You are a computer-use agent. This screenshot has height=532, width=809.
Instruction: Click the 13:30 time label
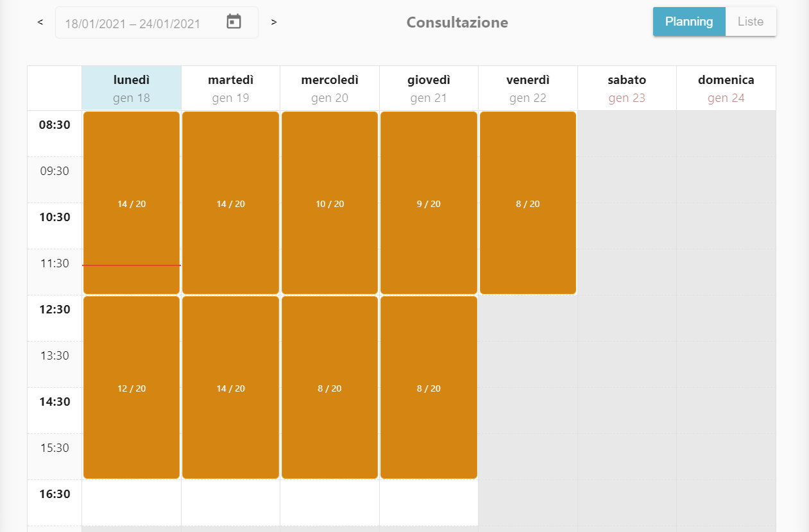pos(55,356)
